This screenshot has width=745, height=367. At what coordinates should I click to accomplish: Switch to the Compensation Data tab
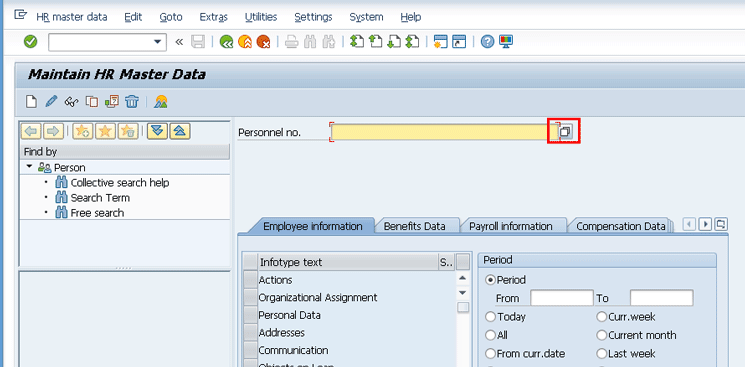tap(621, 226)
